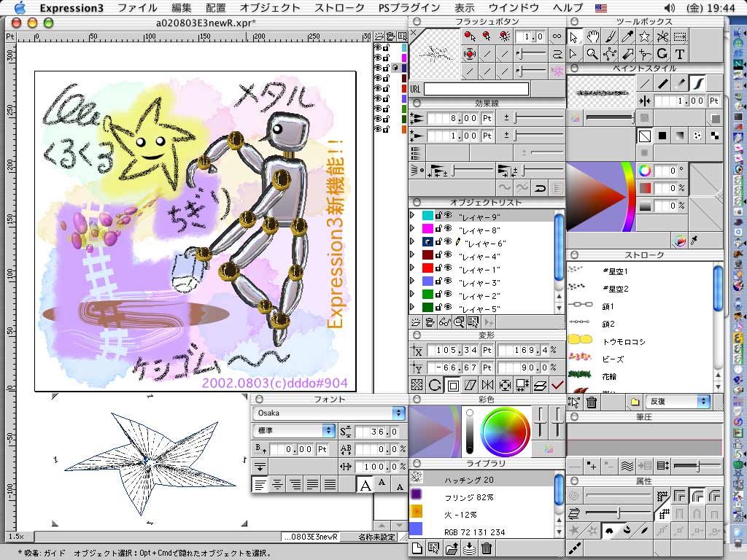Expand layer 9 in the object list
Viewport: 747px width, 560px height.
[413, 215]
